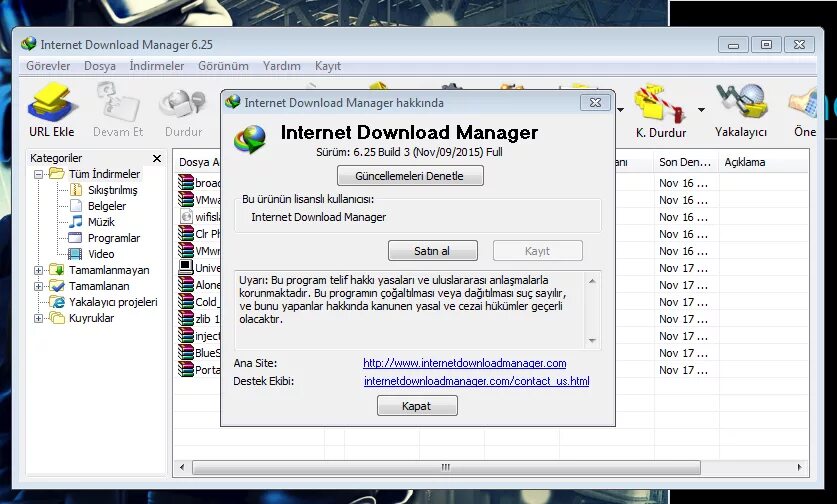Open dropdown arrow next to K. Durdur
Viewport: 837px width, 504px height.
pyautogui.click(x=701, y=109)
